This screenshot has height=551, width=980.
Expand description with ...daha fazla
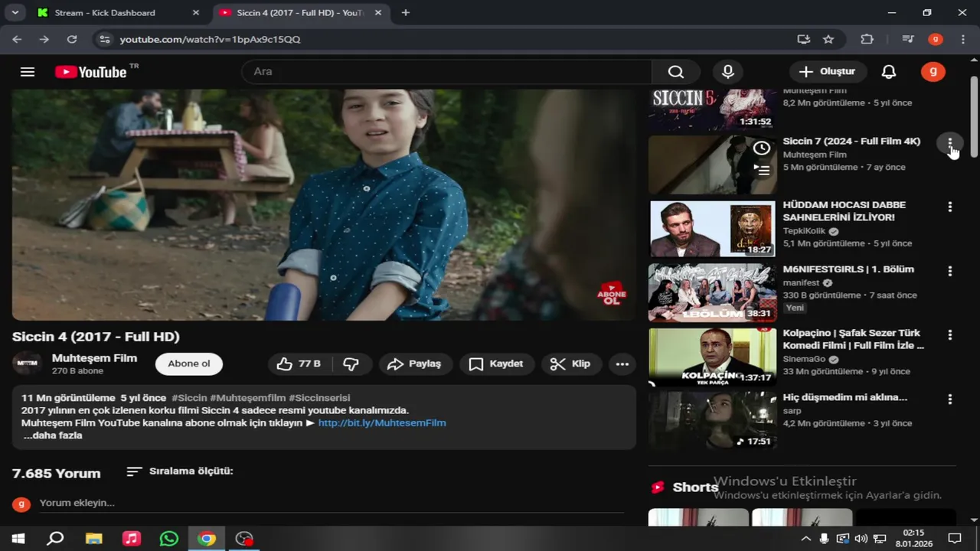[53, 435]
